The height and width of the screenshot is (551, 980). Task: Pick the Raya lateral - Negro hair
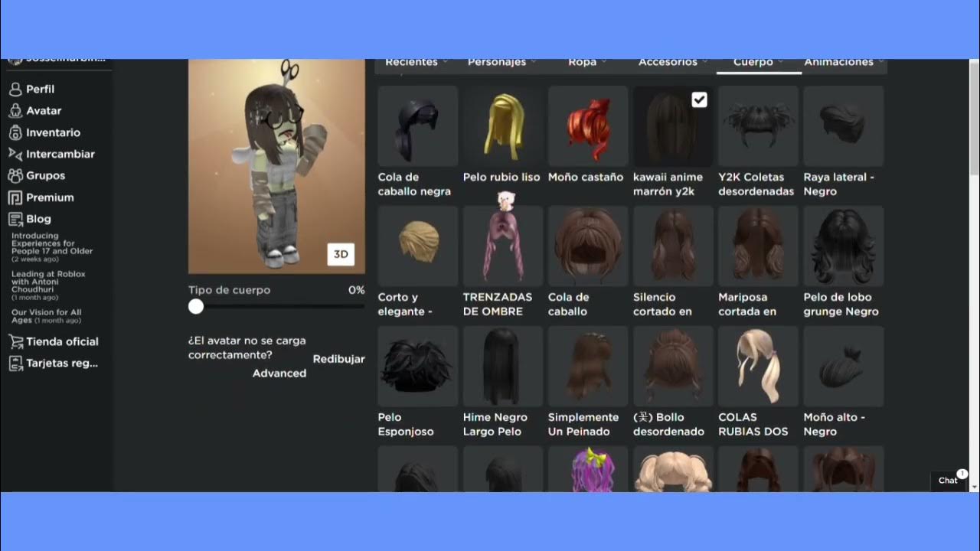point(844,126)
